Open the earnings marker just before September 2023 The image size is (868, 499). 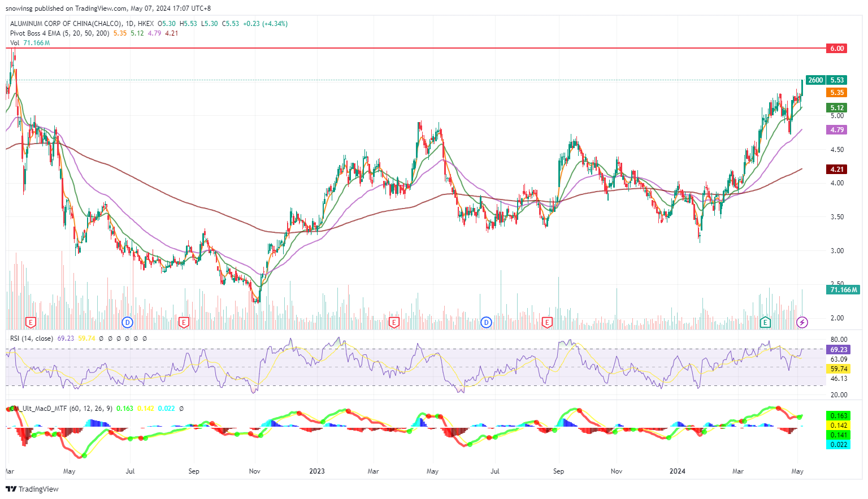[x=547, y=323]
